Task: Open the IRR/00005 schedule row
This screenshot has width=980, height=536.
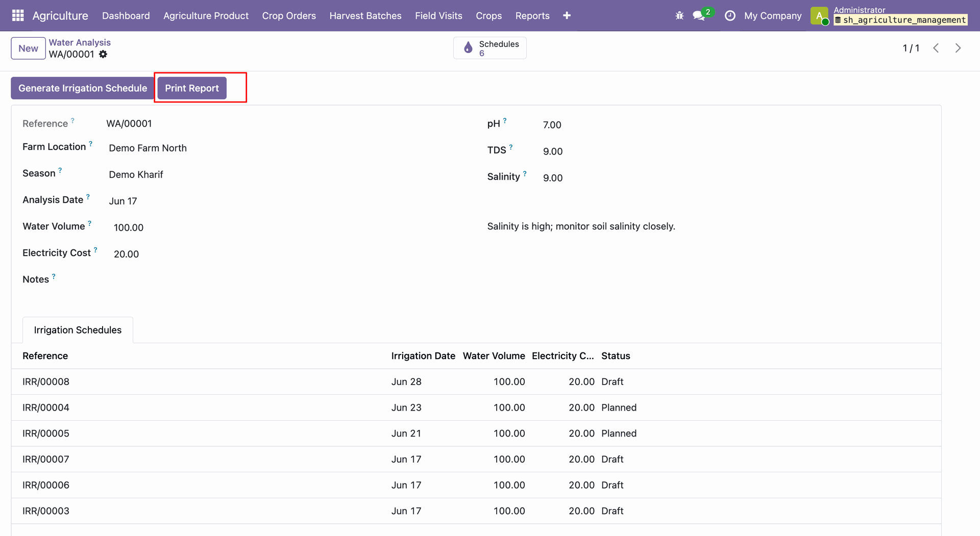Action: (x=476, y=433)
